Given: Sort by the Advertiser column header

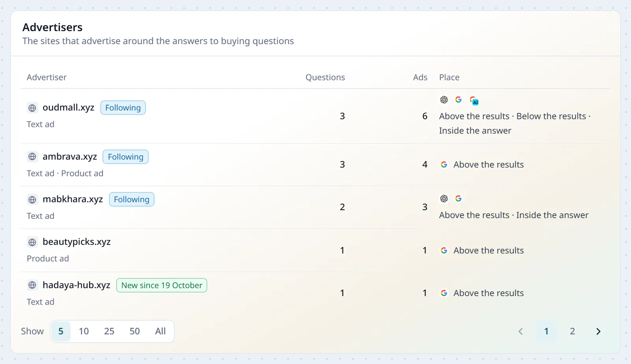Looking at the screenshot, I should [47, 77].
